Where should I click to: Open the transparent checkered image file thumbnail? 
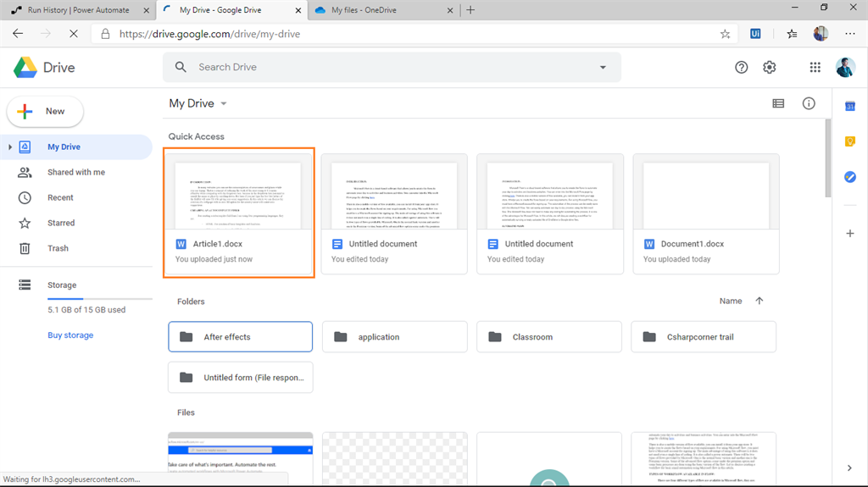click(395, 458)
